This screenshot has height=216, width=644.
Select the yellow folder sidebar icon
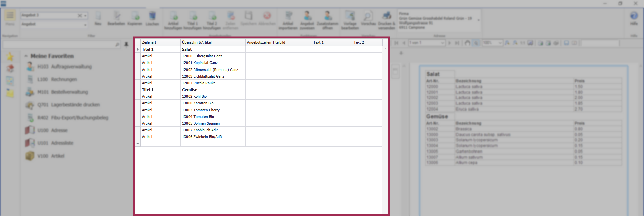[x=10, y=93]
